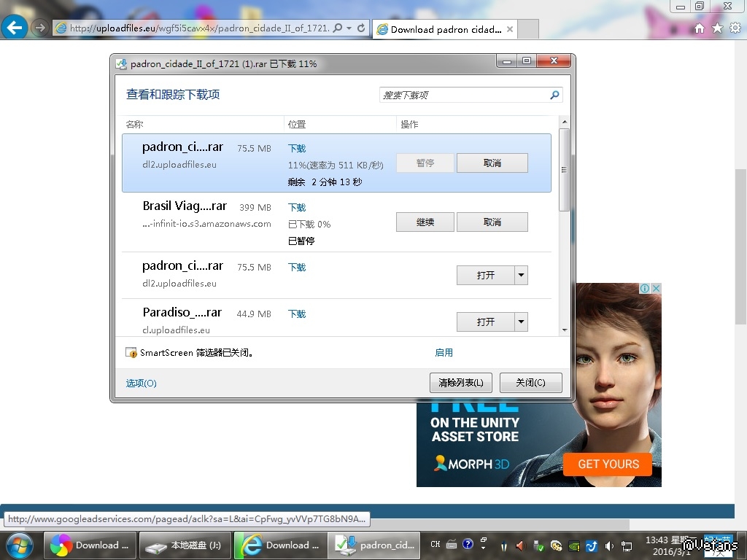Click the 名称 column header
Screen dimensions: 747x560
pos(134,124)
